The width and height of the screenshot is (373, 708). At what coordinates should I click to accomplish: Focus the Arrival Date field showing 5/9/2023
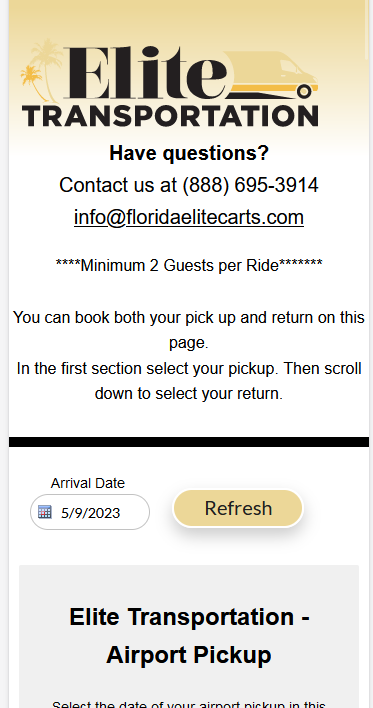90,512
